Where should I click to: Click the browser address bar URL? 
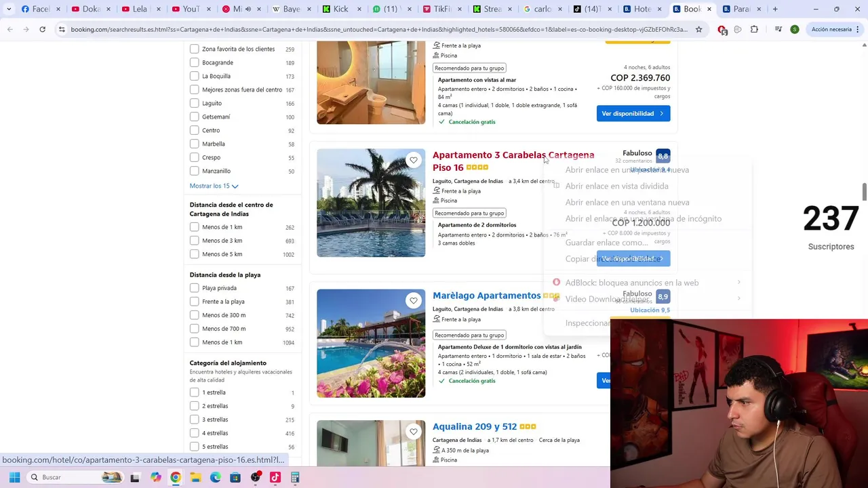pos(378,29)
